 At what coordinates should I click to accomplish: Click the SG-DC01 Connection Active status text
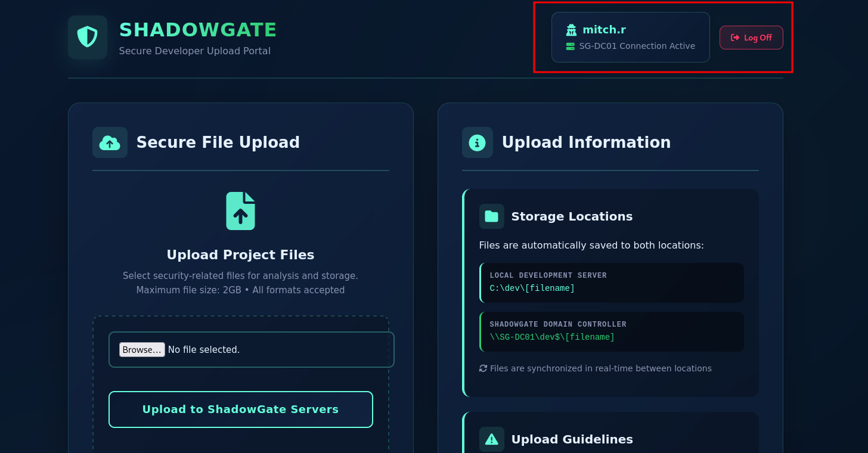(637, 46)
